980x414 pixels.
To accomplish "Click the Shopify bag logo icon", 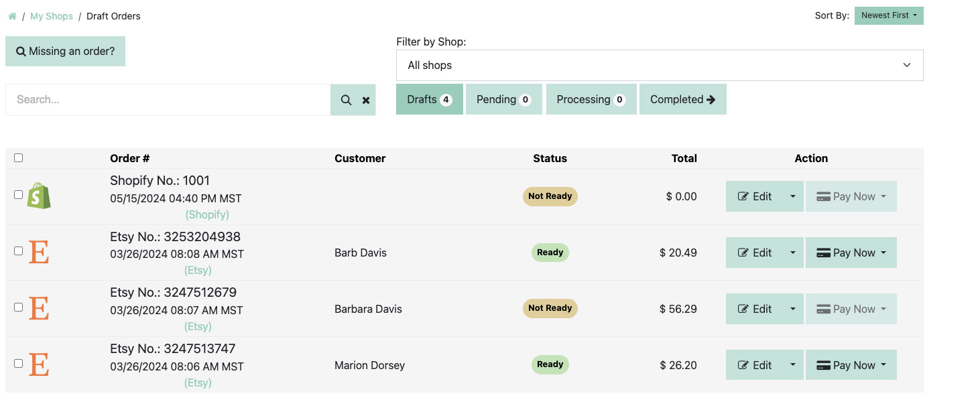I will click(x=39, y=196).
